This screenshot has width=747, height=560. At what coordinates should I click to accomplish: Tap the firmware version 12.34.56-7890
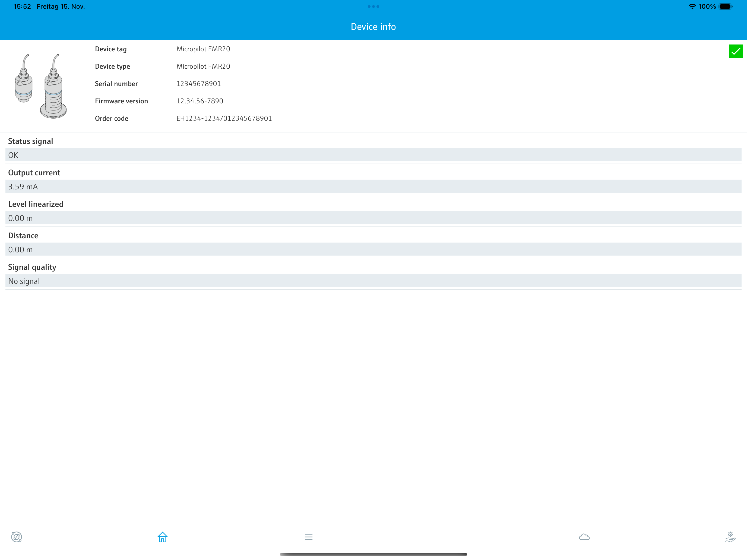[200, 101]
